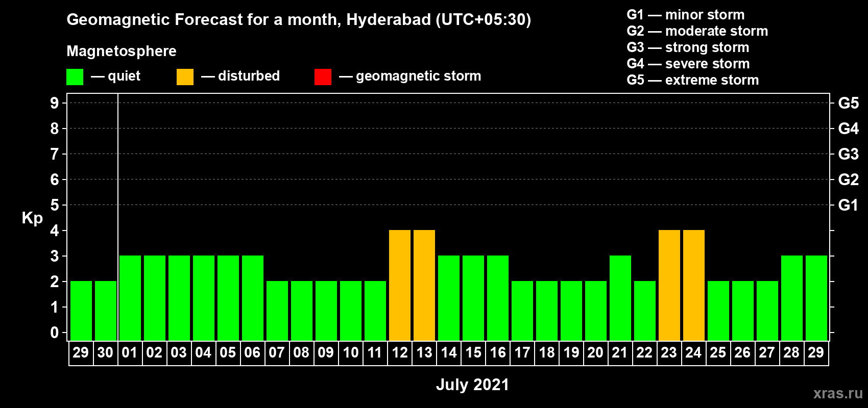Click the date label 12
The width and height of the screenshot is (868, 408).
tap(399, 353)
